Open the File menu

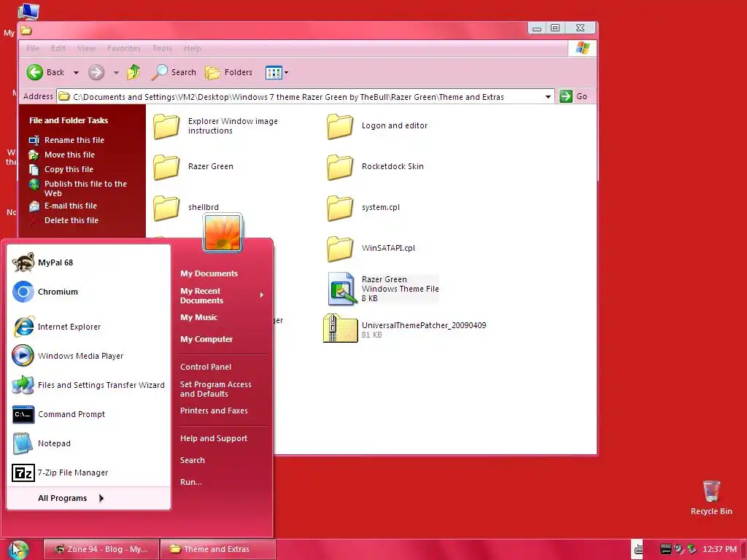(x=33, y=48)
